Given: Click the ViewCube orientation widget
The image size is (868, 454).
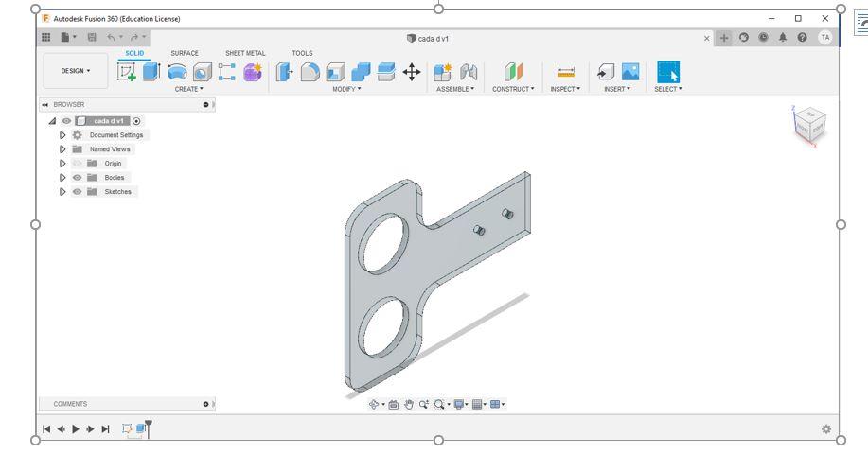Looking at the screenshot, I should pos(808,125).
